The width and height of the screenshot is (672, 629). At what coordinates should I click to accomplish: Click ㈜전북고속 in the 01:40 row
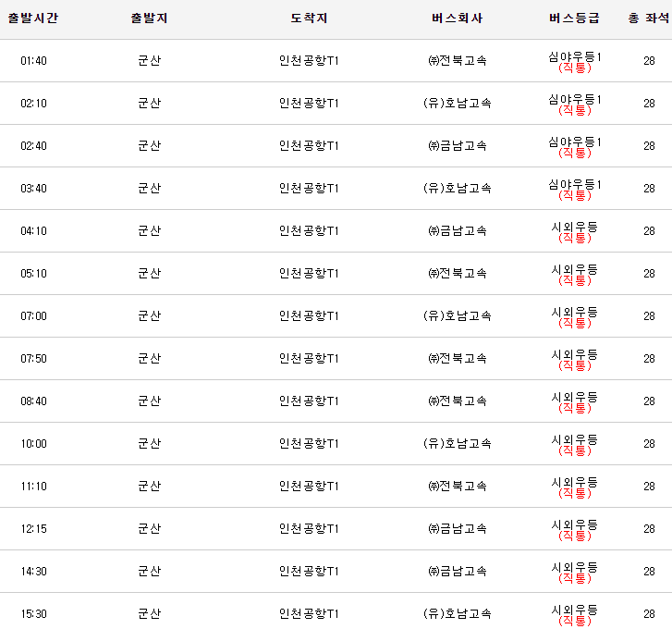(x=458, y=60)
